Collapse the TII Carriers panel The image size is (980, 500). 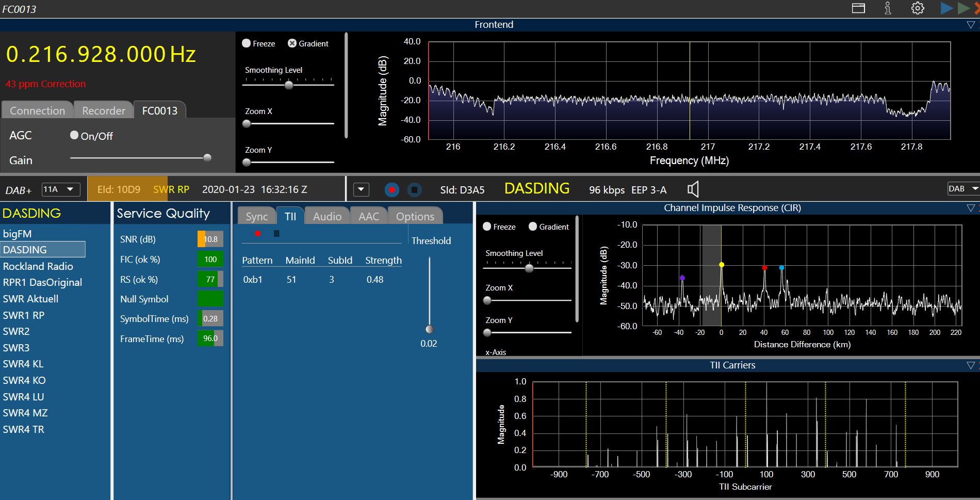click(971, 365)
